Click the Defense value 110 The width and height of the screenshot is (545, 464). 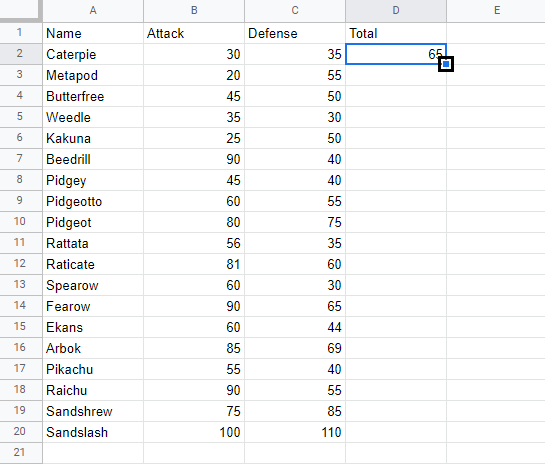pos(295,432)
